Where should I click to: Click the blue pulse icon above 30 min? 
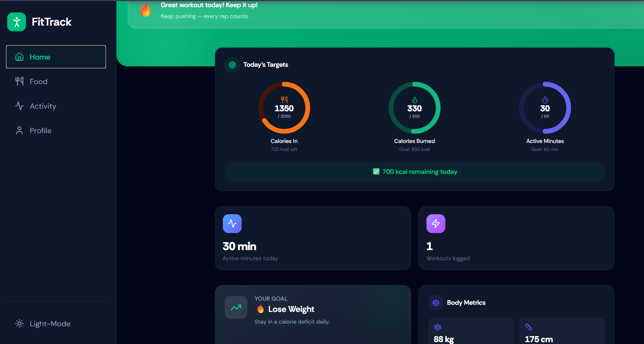[x=232, y=224]
